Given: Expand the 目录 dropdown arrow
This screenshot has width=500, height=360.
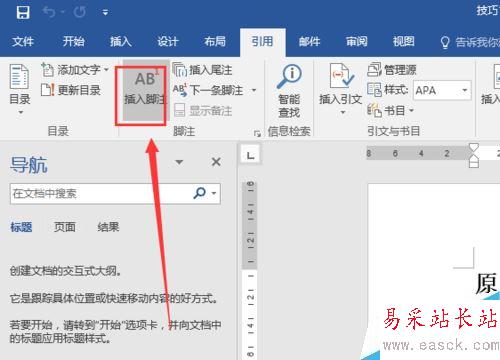Looking at the screenshot, I should (x=21, y=112).
